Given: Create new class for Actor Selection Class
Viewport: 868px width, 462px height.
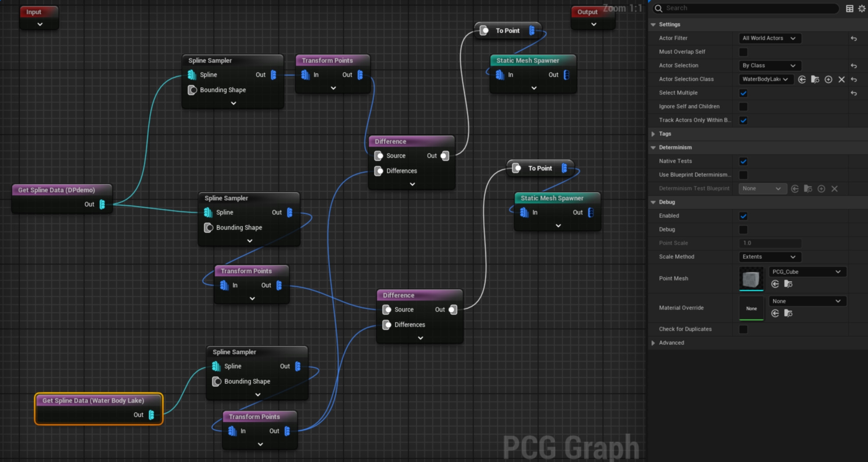Looking at the screenshot, I should (828, 79).
